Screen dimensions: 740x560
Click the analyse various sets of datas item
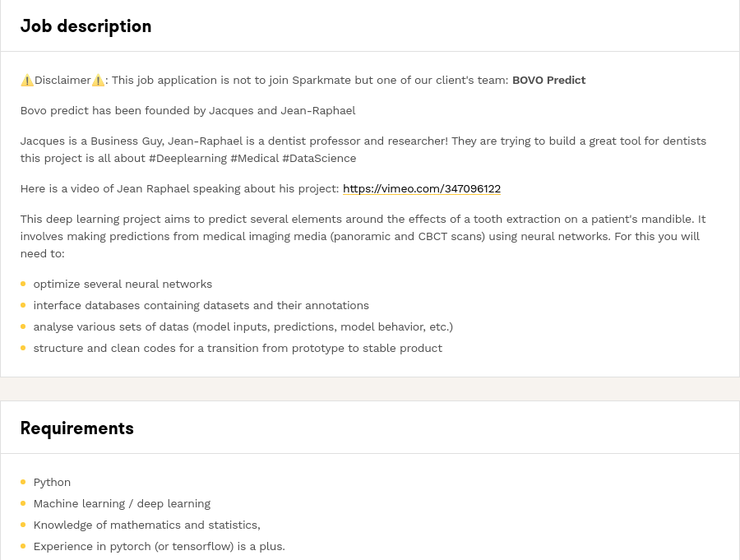coord(243,326)
